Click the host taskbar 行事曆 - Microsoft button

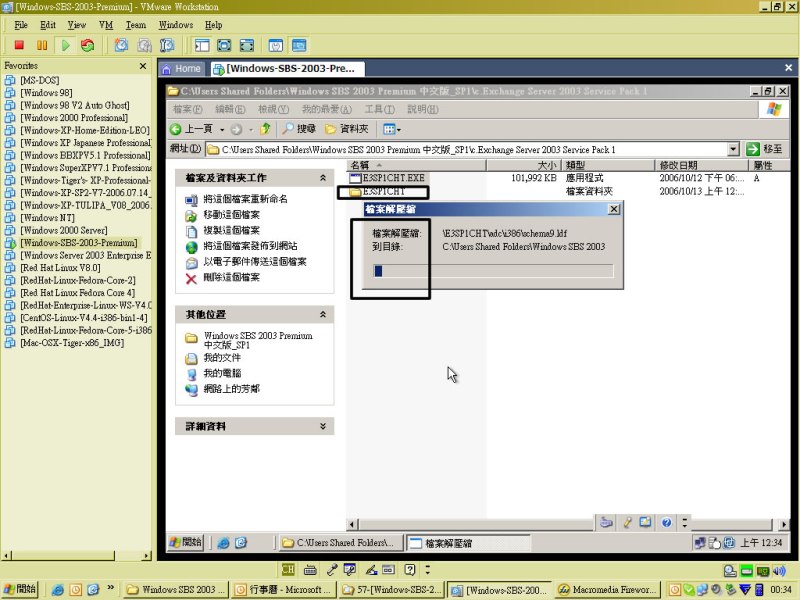(283, 590)
